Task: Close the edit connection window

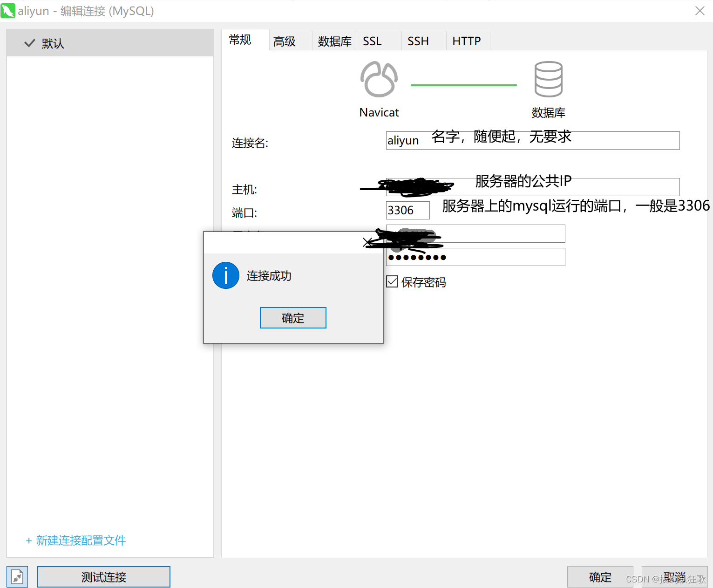Action: click(699, 11)
